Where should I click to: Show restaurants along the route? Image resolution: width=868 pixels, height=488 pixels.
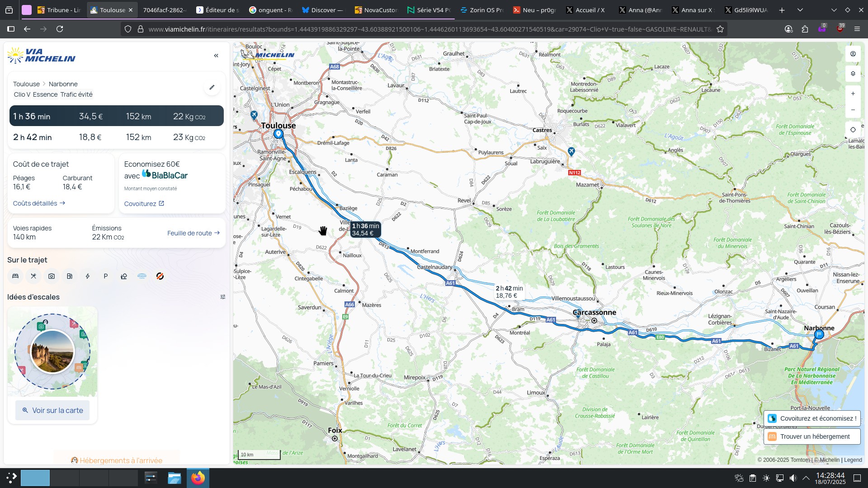[x=33, y=276]
